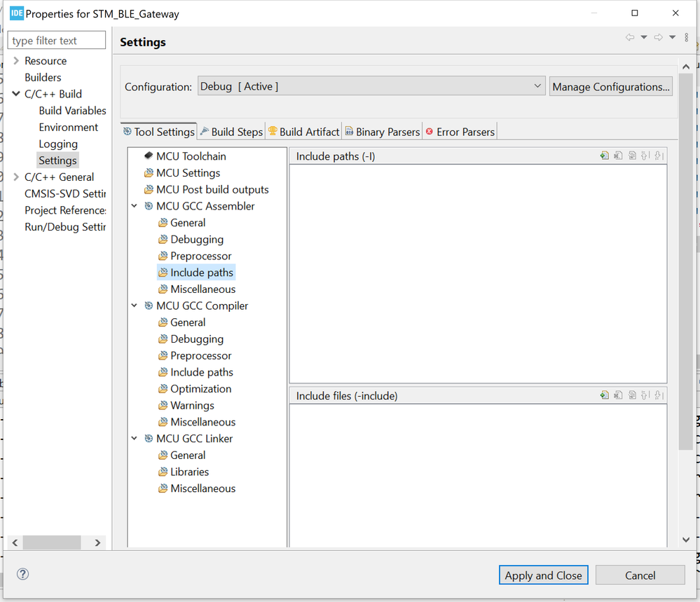This screenshot has width=700, height=602.
Task: Switch to the Error Parsers tab
Action: click(460, 132)
